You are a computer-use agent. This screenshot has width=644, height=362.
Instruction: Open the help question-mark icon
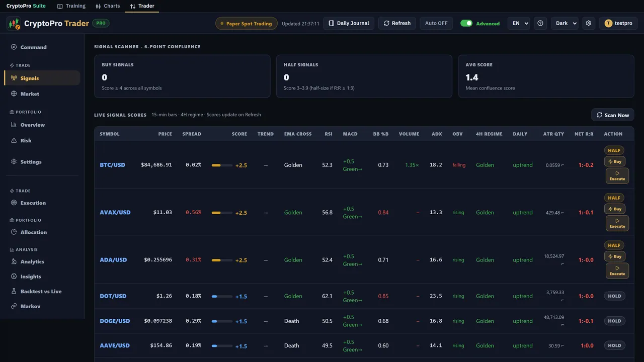click(540, 23)
